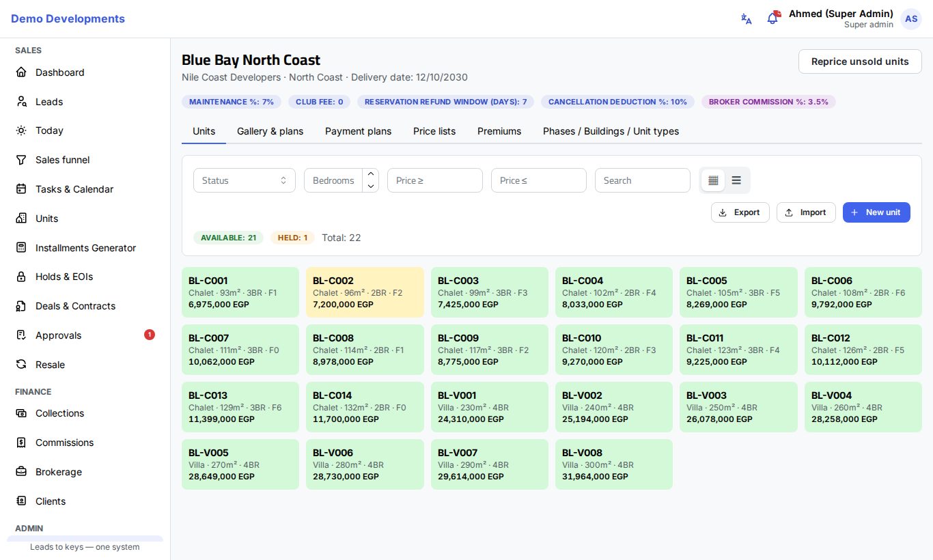This screenshot has width=933, height=560.
Task: Click the Resale refresh icon
Action: pyautogui.click(x=21, y=365)
